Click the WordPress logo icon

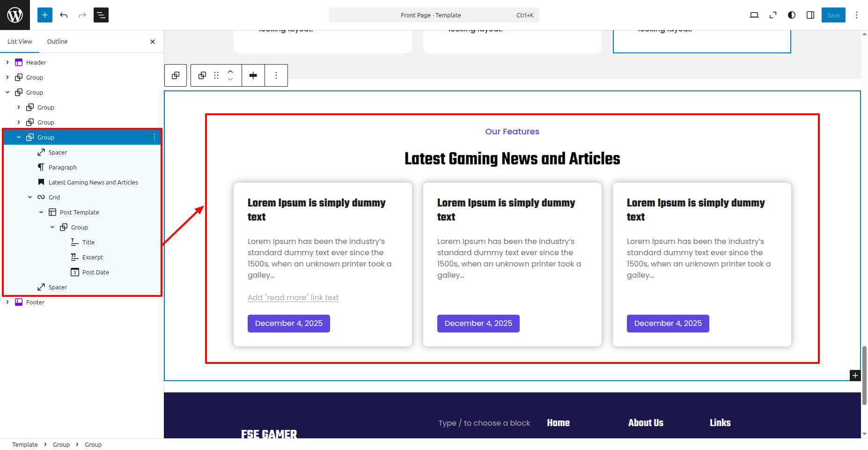(15, 15)
